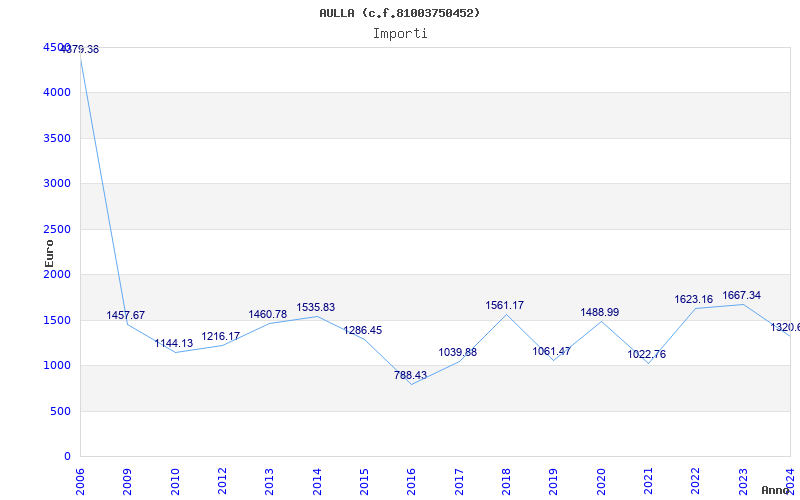Click the 2017 year axis label
This screenshot has width=800, height=500.
459,482
